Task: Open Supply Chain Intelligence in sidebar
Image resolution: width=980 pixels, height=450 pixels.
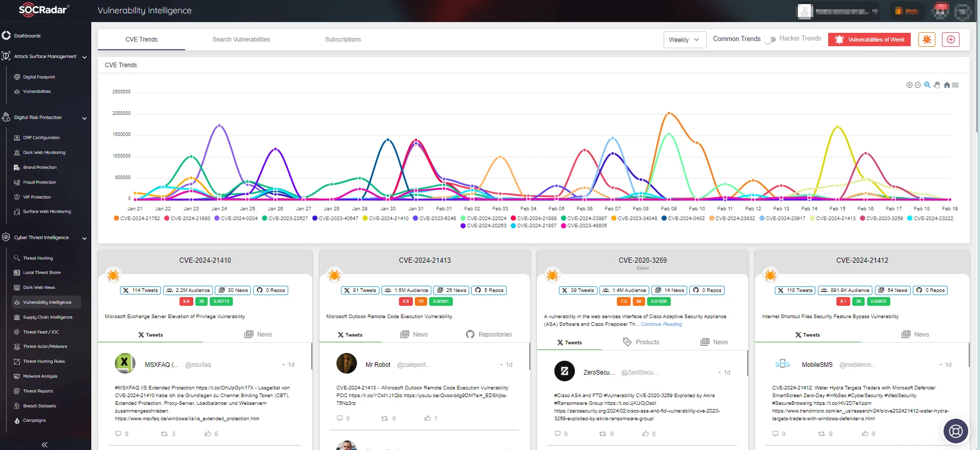Action: [x=48, y=317]
